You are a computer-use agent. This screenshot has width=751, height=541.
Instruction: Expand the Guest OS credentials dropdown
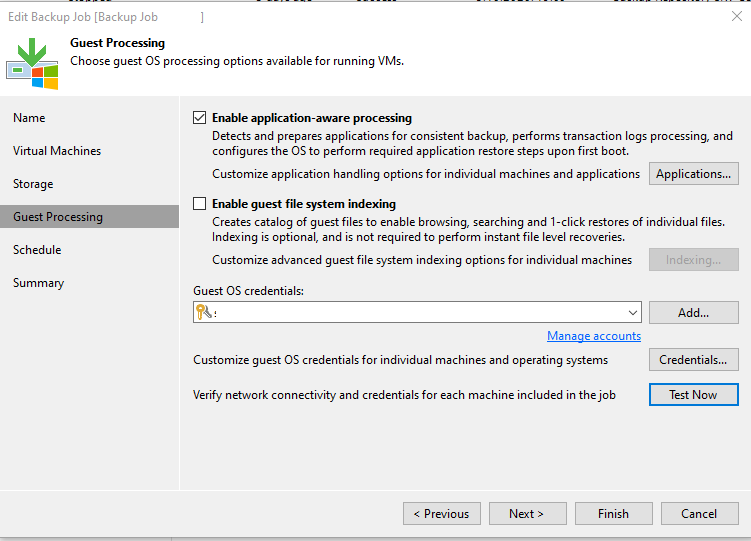point(632,313)
